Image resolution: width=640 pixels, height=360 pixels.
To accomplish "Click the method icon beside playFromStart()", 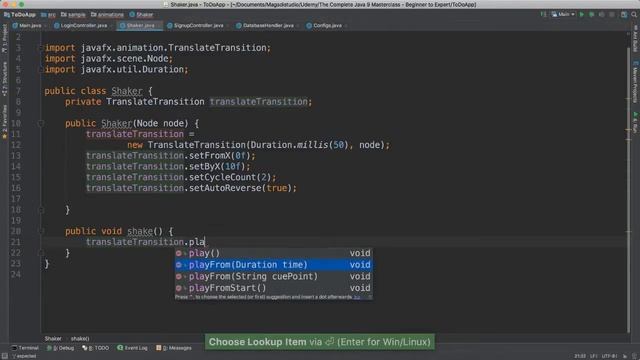I will [179, 288].
